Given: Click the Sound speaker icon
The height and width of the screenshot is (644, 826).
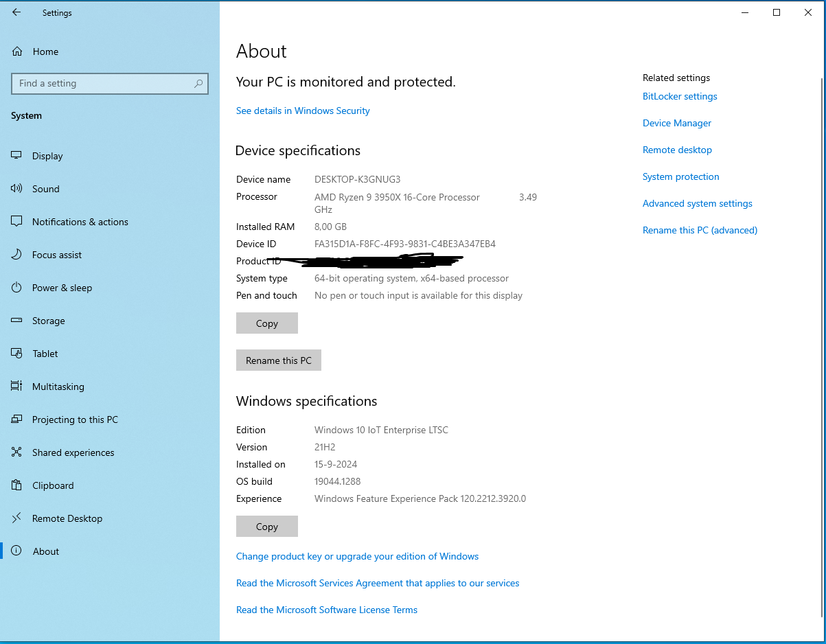Looking at the screenshot, I should click(x=17, y=189).
